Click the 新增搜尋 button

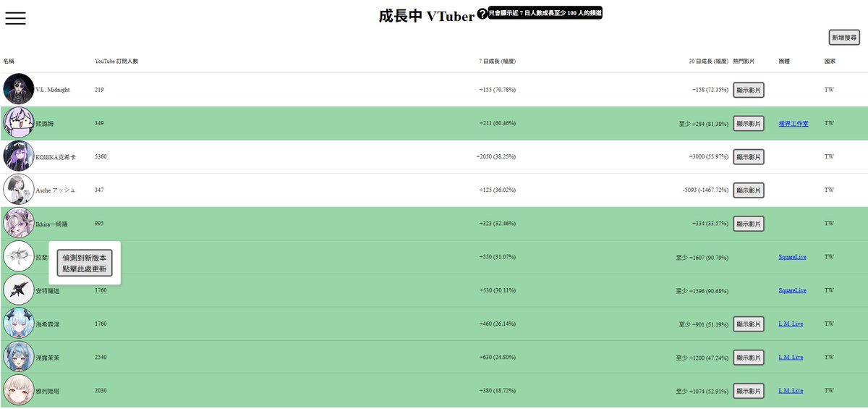click(x=844, y=37)
